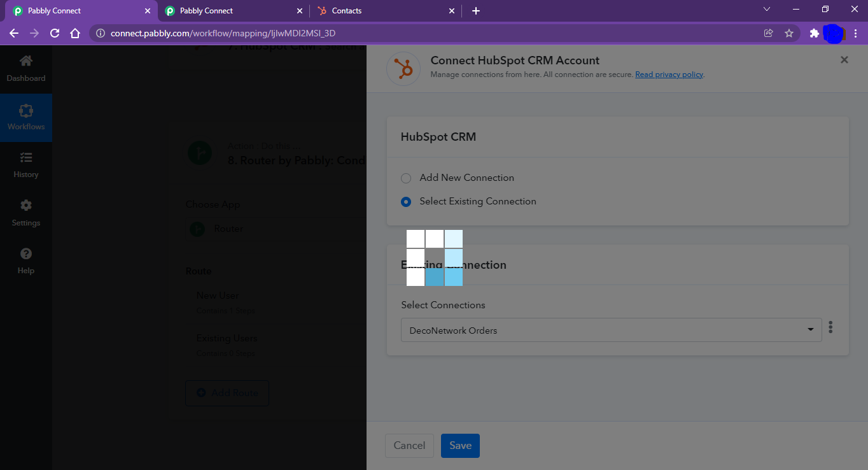Choose the Select Existing Connection radio button
Image resolution: width=868 pixels, height=470 pixels.
pyautogui.click(x=406, y=202)
